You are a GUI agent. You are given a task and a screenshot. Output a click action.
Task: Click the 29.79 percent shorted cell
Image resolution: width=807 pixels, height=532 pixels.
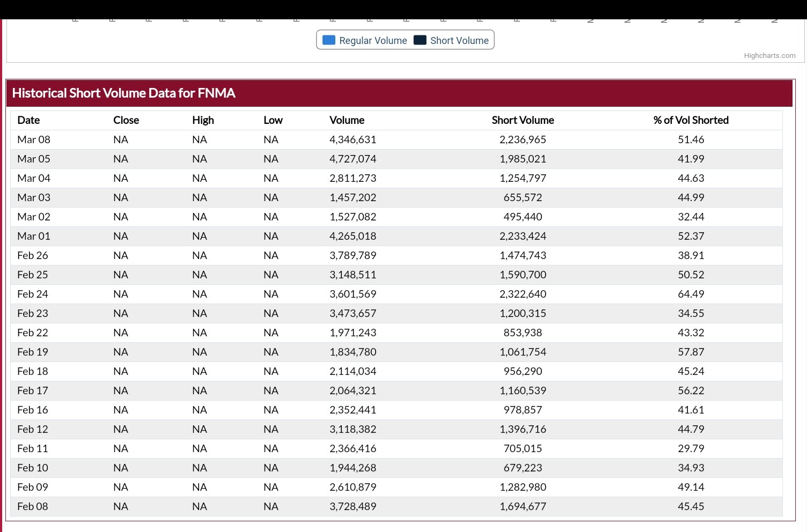coord(691,448)
